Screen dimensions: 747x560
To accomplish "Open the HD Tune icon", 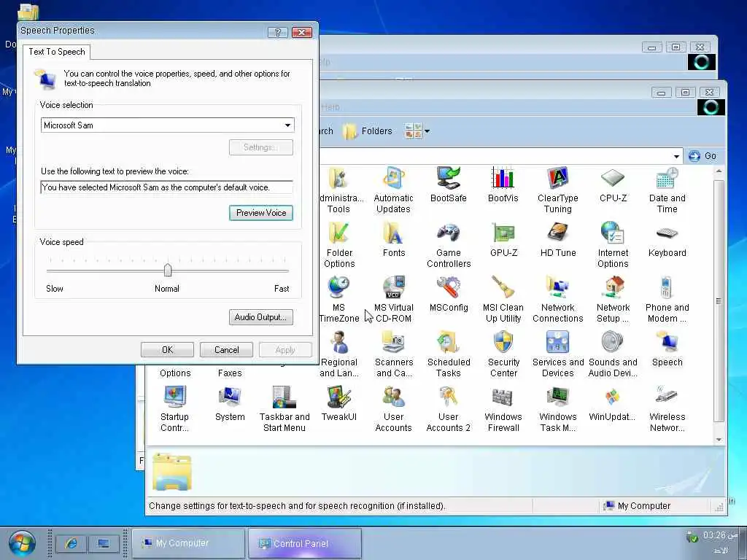I will coord(558,239).
